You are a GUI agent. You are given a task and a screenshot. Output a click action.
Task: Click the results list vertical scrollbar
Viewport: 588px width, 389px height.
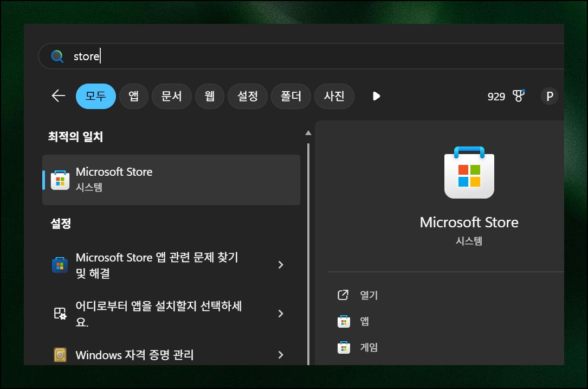coord(308,254)
